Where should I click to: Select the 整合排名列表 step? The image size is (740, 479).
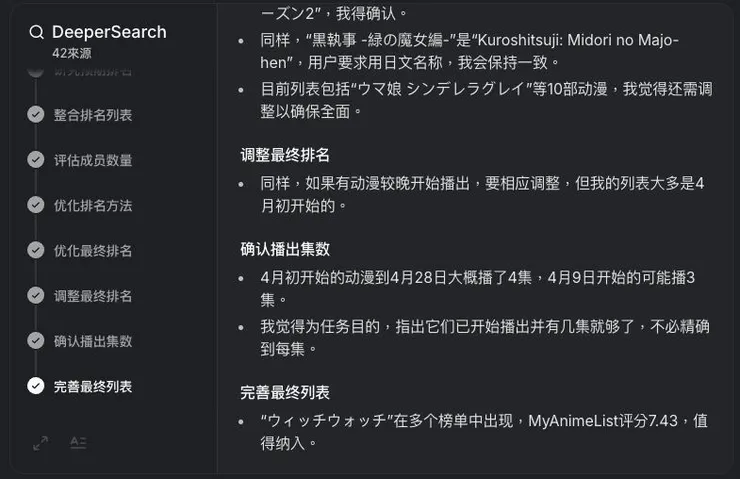pyautogui.click(x=93, y=115)
